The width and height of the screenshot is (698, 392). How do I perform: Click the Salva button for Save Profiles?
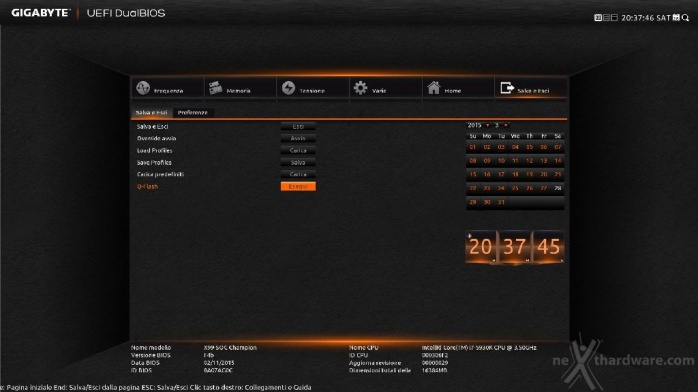[298, 162]
